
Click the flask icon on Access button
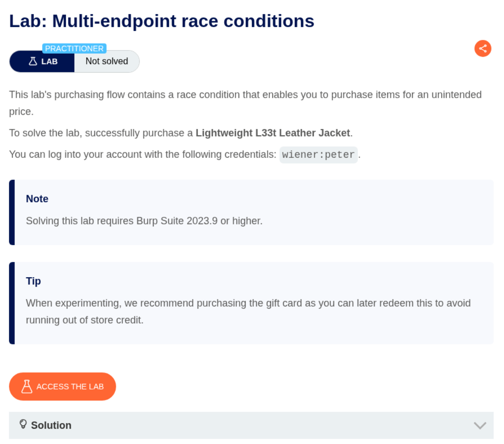pos(27,386)
